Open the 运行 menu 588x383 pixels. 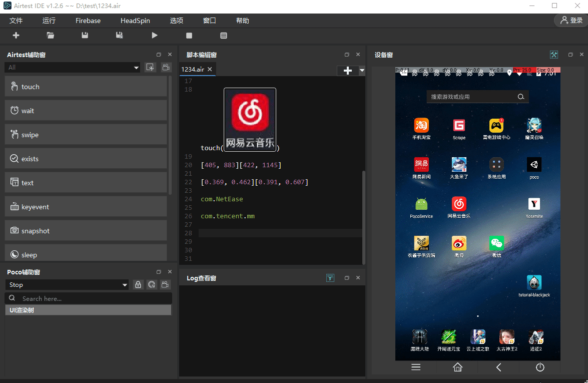point(49,21)
